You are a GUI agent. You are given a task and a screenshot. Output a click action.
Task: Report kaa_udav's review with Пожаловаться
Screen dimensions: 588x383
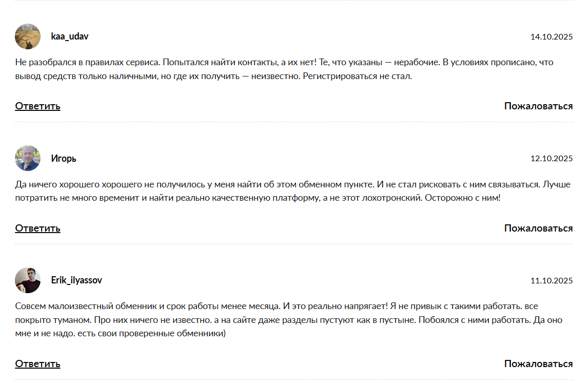click(538, 106)
